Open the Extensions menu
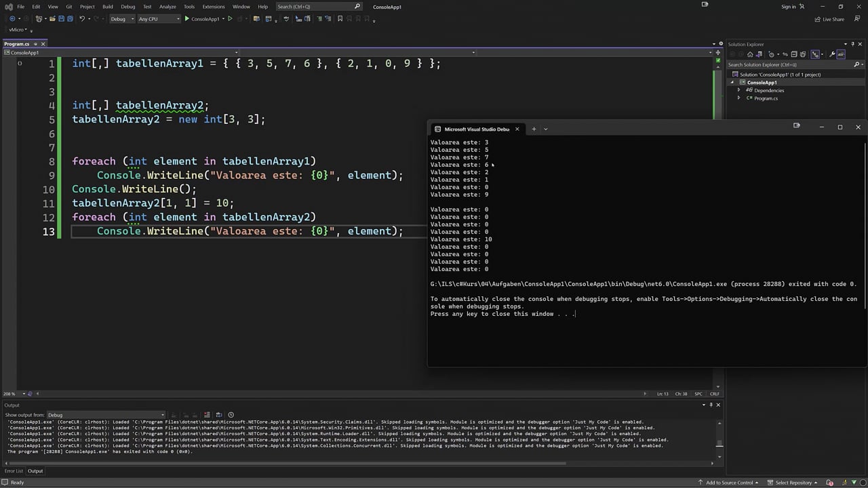Screen dimensions: 868x488 tap(214, 7)
